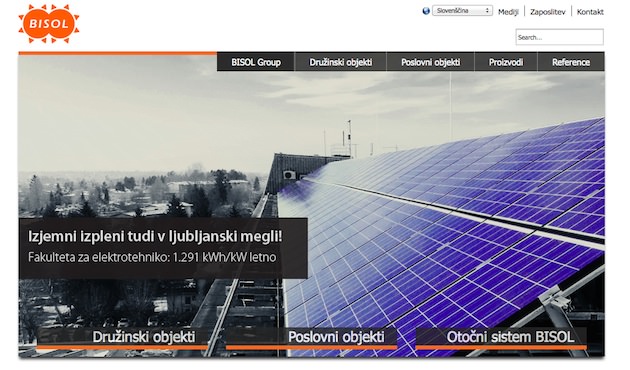Click the Poslovni objekti banner button
The width and height of the screenshot is (630, 370).
312,338
